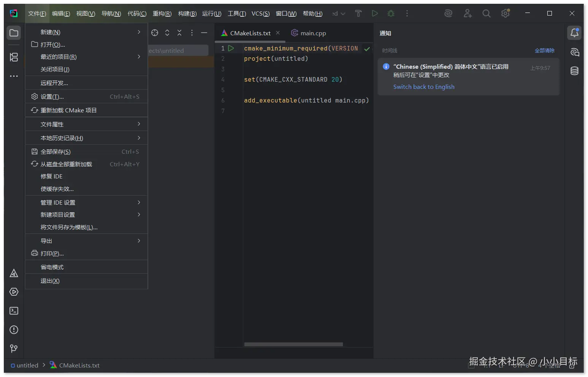Open the Code With Me user icon

pyautogui.click(x=468, y=14)
